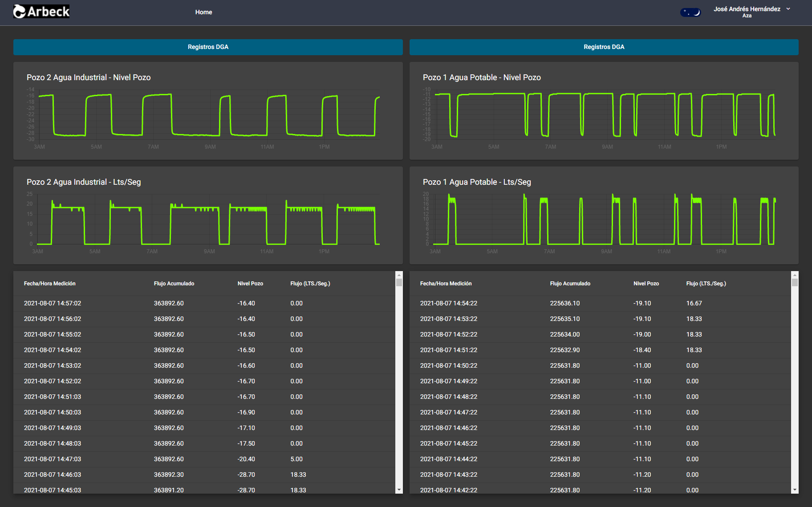Click left table Fecha/Hora Medición header
The width and height of the screenshot is (812, 507).
50,284
